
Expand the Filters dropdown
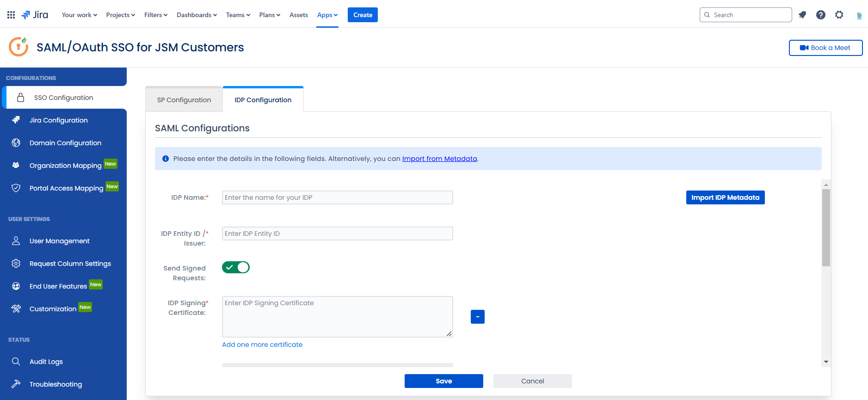pyautogui.click(x=156, y=15)
